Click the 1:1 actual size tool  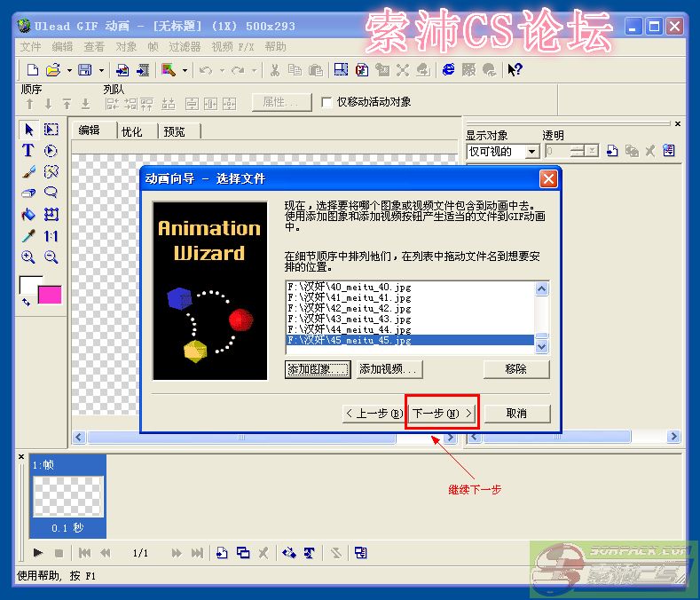tap(51, 235)
